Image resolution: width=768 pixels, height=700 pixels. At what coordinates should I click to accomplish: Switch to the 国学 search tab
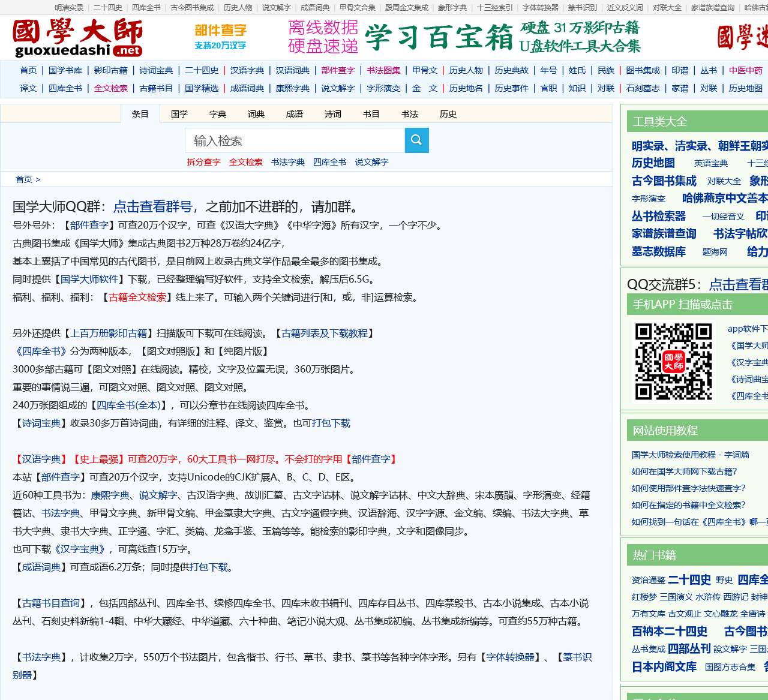tap(179, 114)
